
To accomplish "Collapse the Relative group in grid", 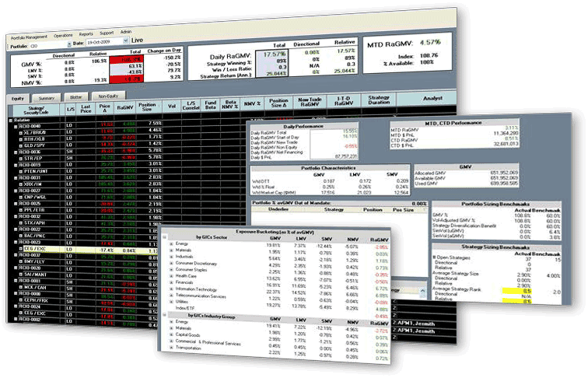I will (x=11, y=121).
